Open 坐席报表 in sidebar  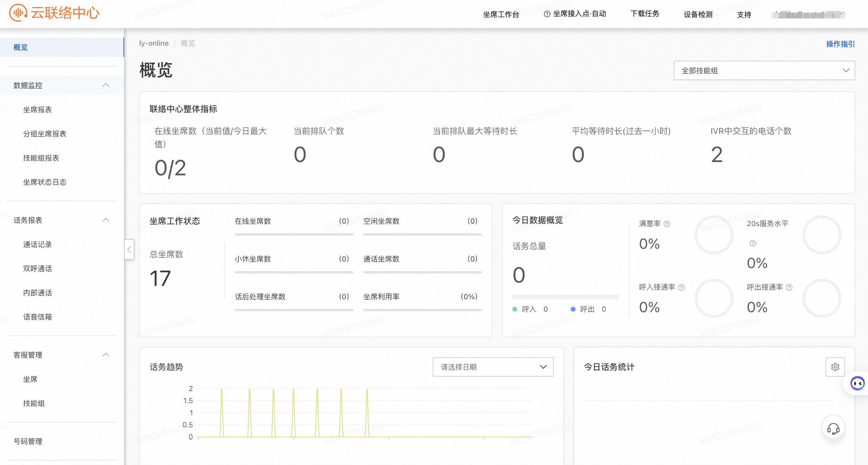(37, 110)
